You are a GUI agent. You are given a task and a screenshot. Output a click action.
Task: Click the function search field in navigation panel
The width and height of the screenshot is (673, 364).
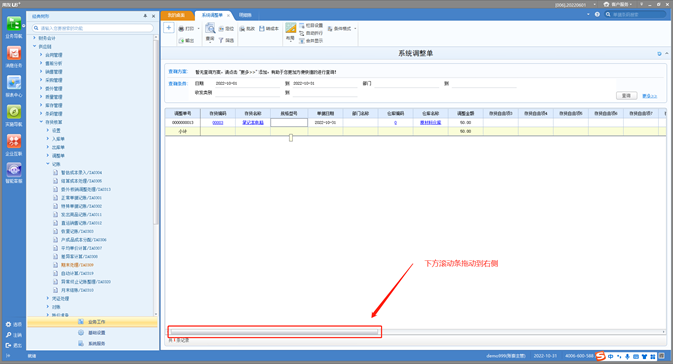pos(93,28)
